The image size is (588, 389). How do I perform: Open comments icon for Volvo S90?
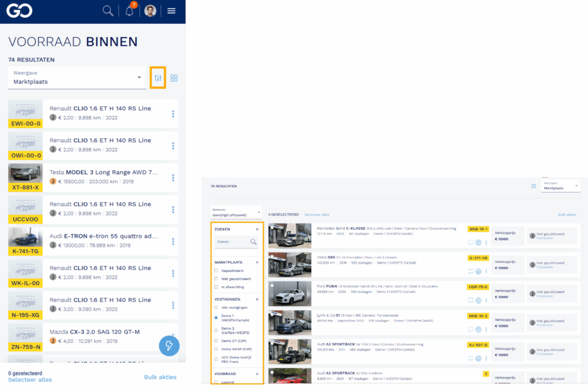click(470, 271)
